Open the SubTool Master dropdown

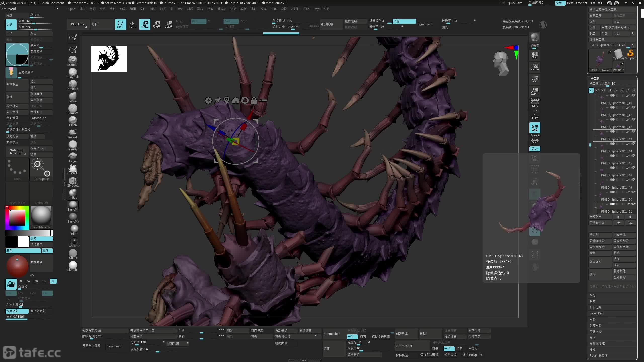point(16,151)
